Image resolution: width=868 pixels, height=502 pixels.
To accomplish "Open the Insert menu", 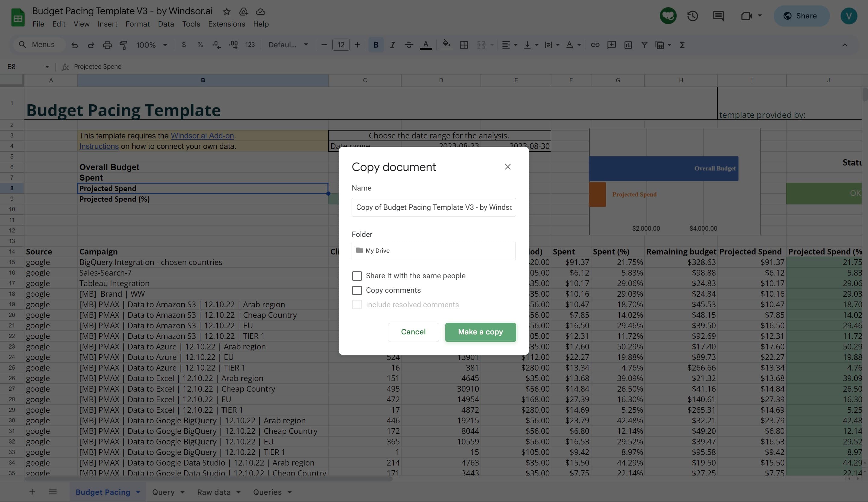I will point(108,24).
